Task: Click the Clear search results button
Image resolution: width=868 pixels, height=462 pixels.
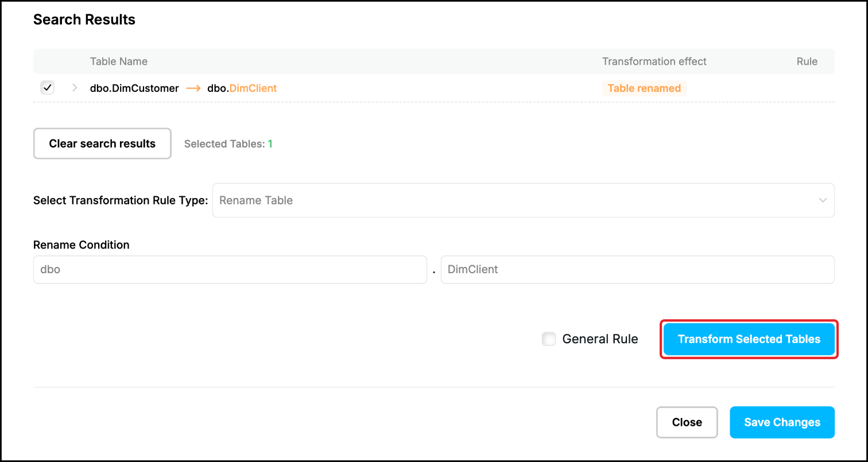Action: pyautogui.click(x=102, y=143)
